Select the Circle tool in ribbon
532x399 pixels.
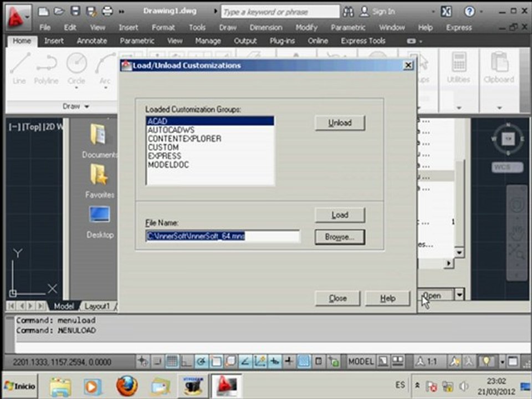tap(76, 68)
